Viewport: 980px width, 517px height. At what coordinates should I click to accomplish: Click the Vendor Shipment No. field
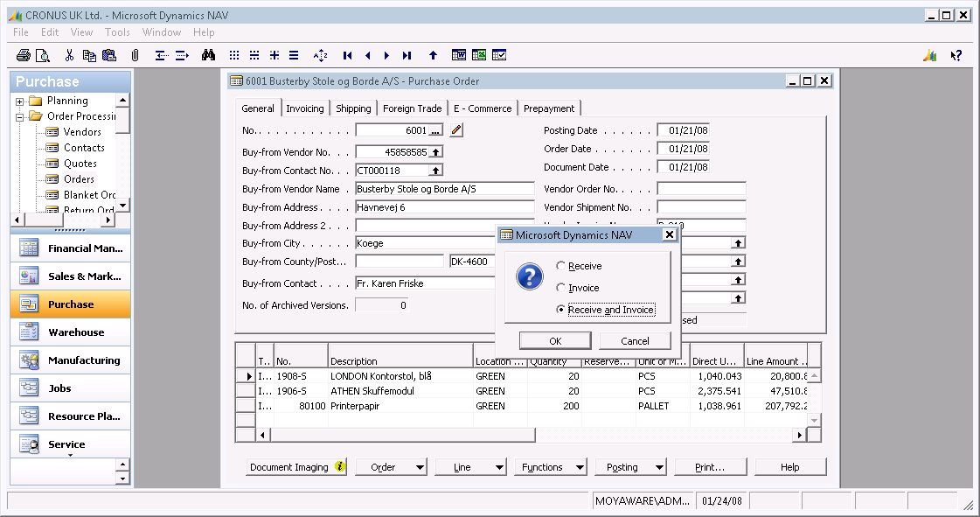pos(701,207)
